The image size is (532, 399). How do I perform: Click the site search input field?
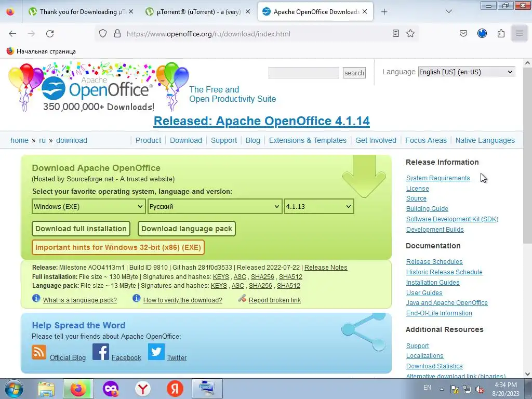pyautogui.click(x=303, y=73)
